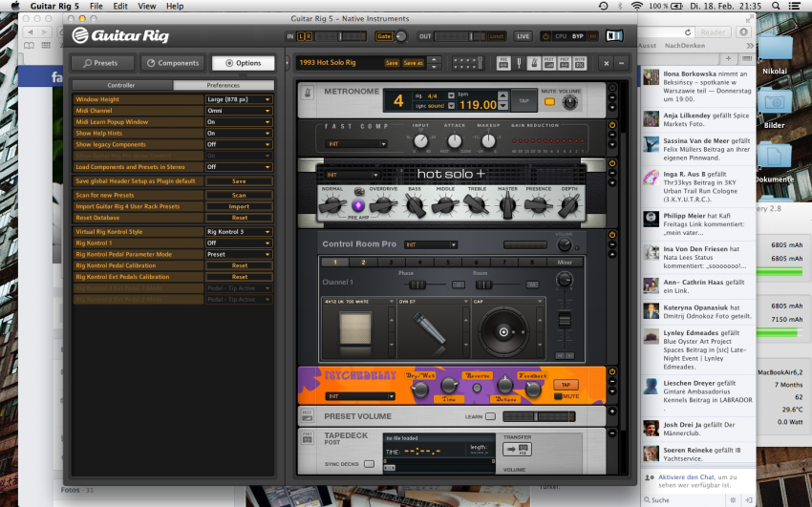Screen dimensions: 812x507
Task: Open Rig Kontrol Pedal Parameter Mode dropdown
Action: pyautogui.click(x=239, y=255)
